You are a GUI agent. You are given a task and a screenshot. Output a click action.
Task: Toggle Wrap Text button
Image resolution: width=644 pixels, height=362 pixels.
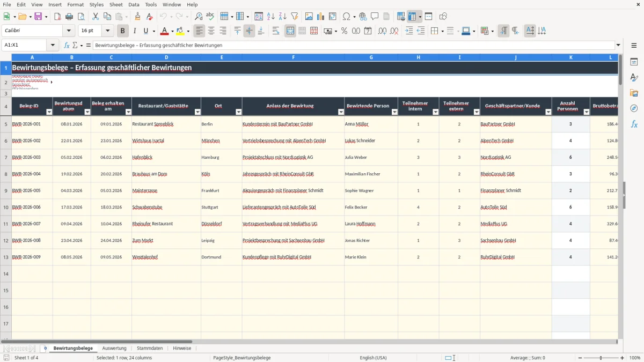(276, 31)
